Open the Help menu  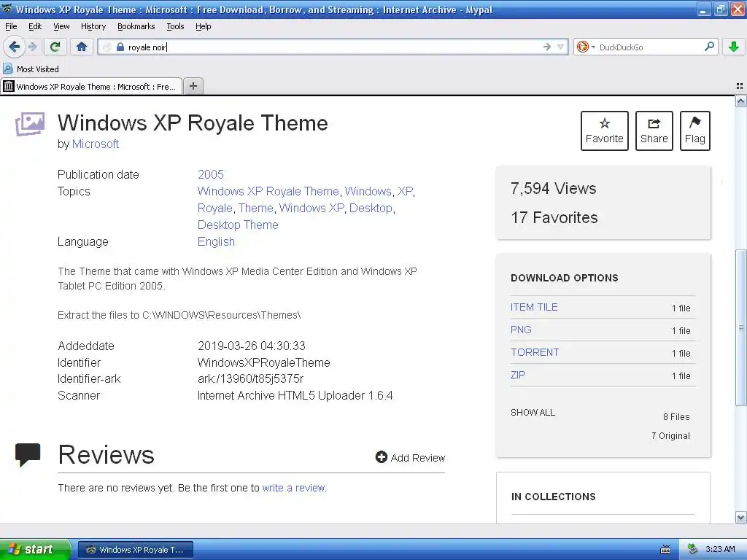point(203,26)
